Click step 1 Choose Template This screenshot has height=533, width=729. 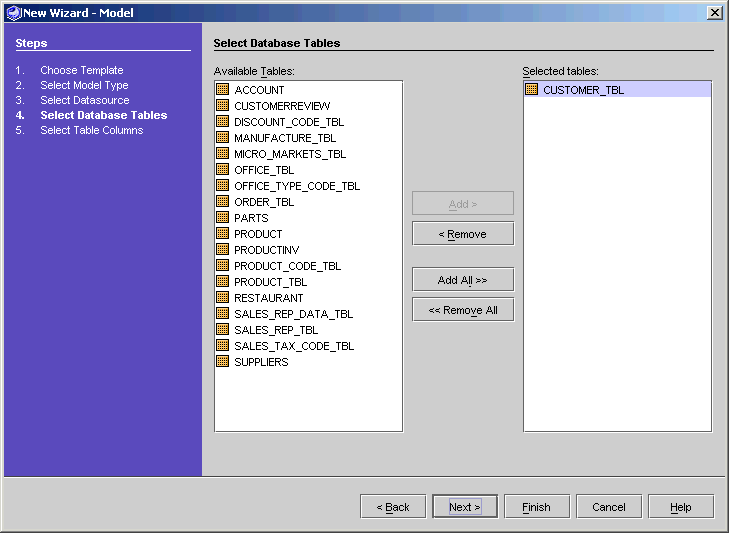point(82,70)
